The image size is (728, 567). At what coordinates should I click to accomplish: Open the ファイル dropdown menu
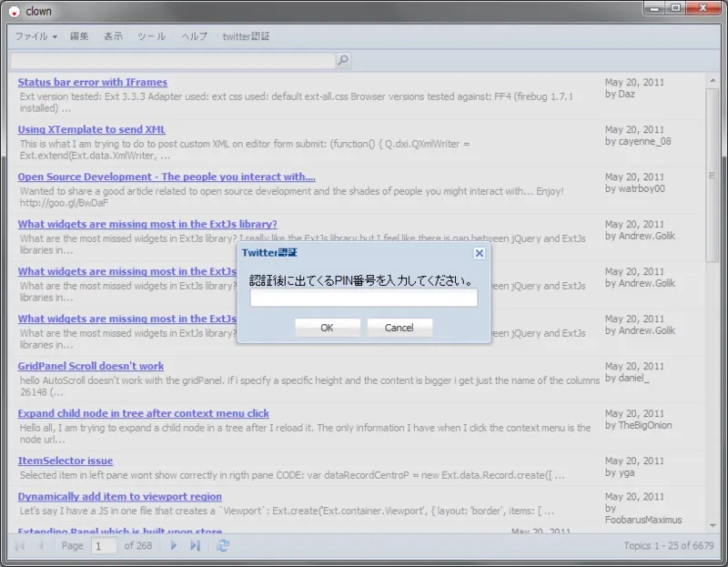35,36
